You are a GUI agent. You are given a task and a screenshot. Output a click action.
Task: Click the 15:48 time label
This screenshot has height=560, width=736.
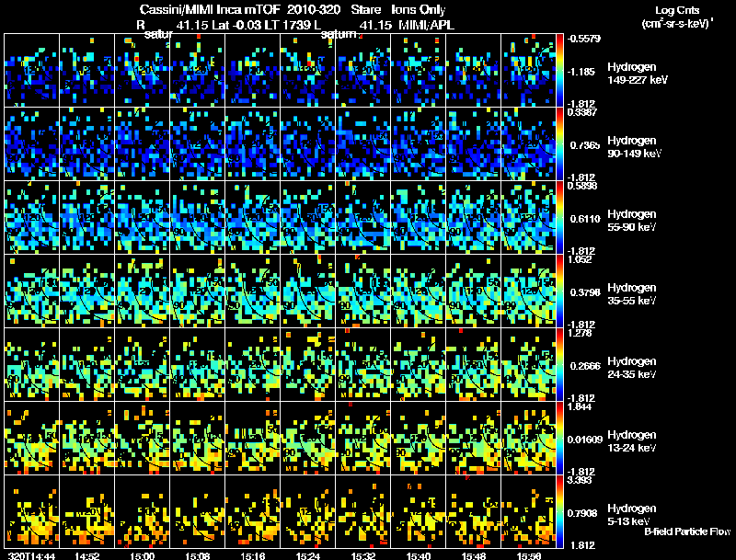473,555
